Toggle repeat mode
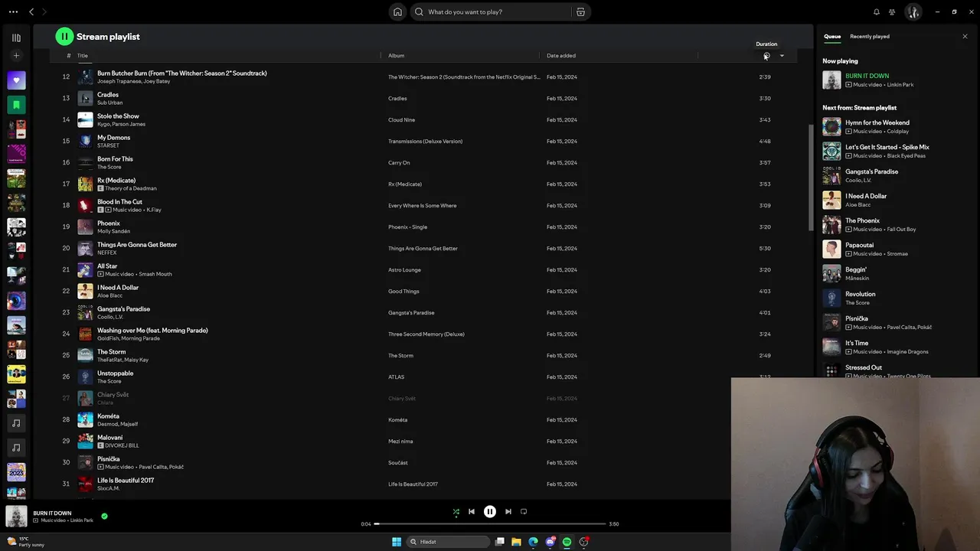Screen dimensions: 980x551 coord(524,511)
